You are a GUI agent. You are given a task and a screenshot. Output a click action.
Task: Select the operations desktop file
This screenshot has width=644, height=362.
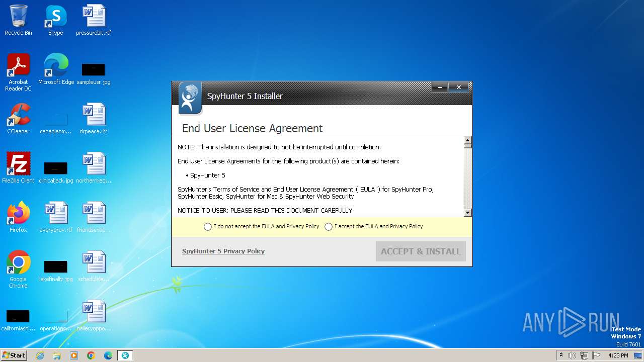[56, 320]
